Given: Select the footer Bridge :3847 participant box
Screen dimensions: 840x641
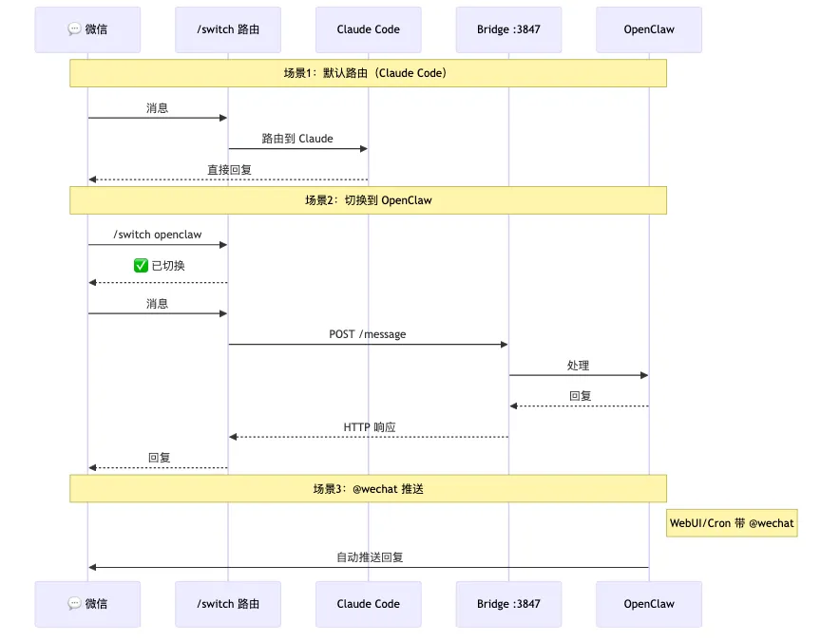Looking at the screenshot, I should pyautogui.click(x=509, y=604).
